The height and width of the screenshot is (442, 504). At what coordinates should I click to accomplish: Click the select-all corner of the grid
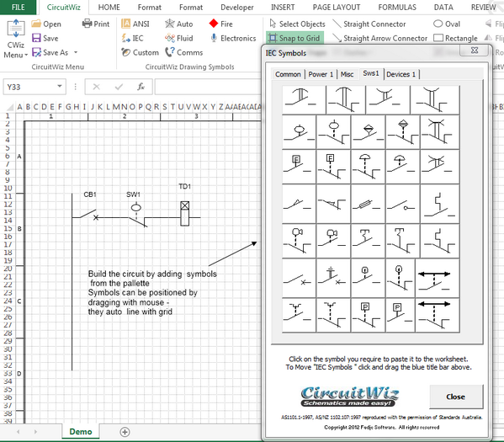9,107
